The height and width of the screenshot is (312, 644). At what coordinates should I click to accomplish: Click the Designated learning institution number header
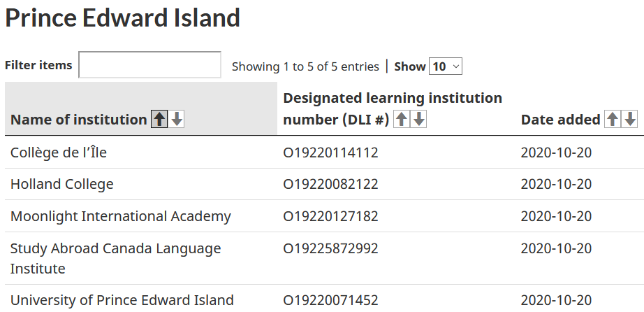pos(393,108)
